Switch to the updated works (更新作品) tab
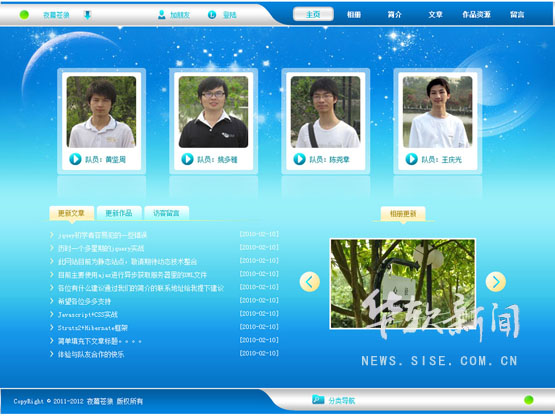The image size is (555, 416). [x=119, y=213]
